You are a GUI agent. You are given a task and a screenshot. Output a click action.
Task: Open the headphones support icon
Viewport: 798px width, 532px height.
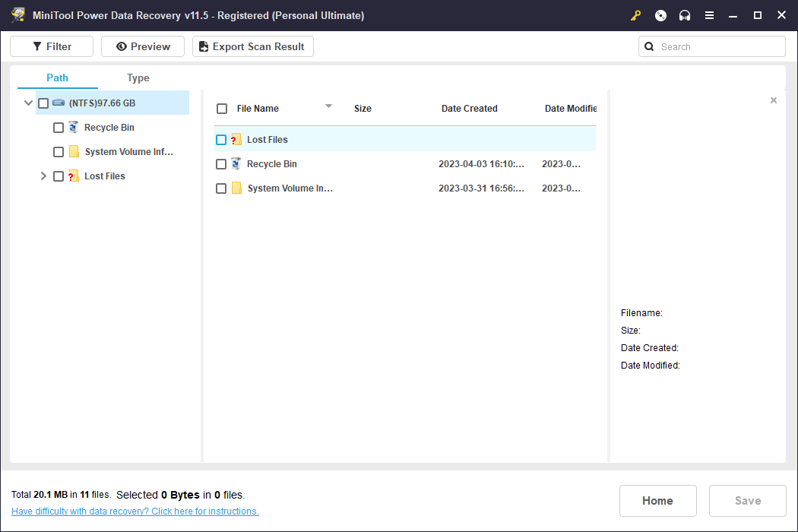[x=685, y=16]
